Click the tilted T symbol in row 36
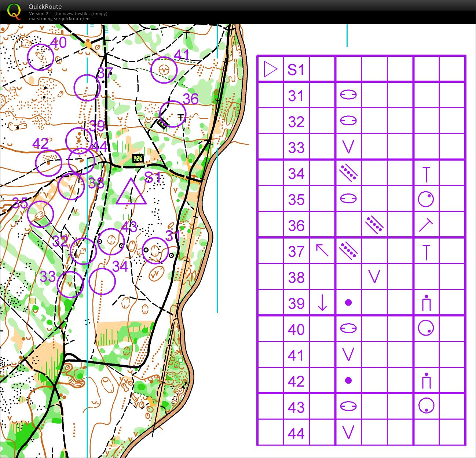 426,225
